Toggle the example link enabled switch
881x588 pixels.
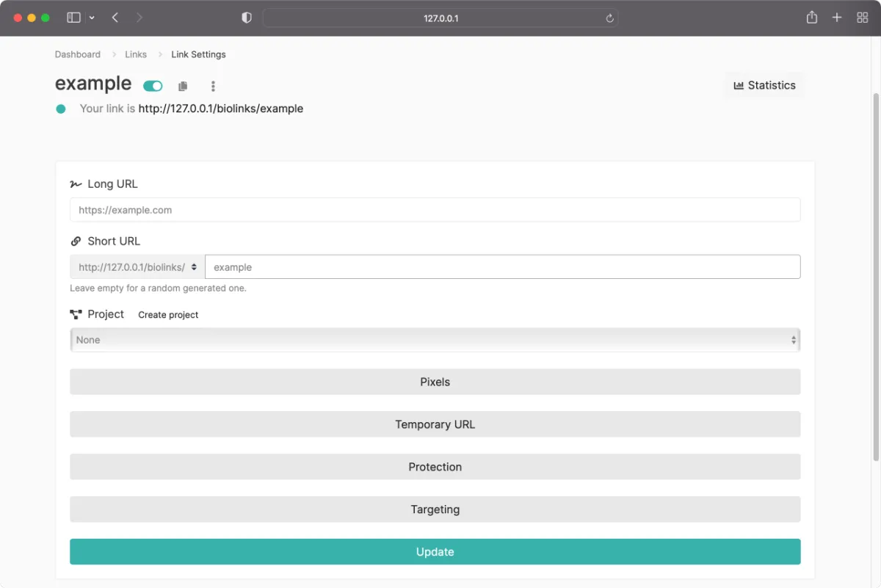pos(153,86)
